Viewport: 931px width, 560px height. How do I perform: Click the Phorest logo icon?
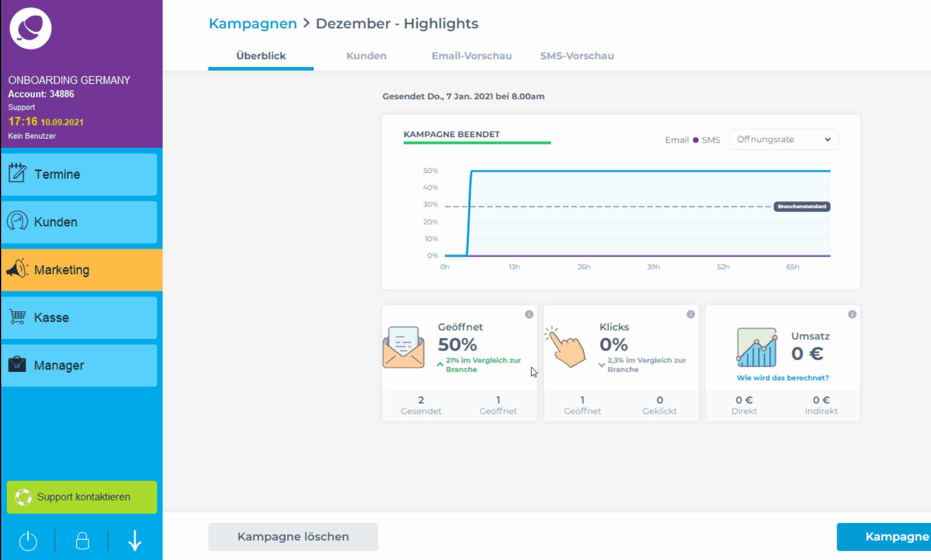click(x=30, y=28)
